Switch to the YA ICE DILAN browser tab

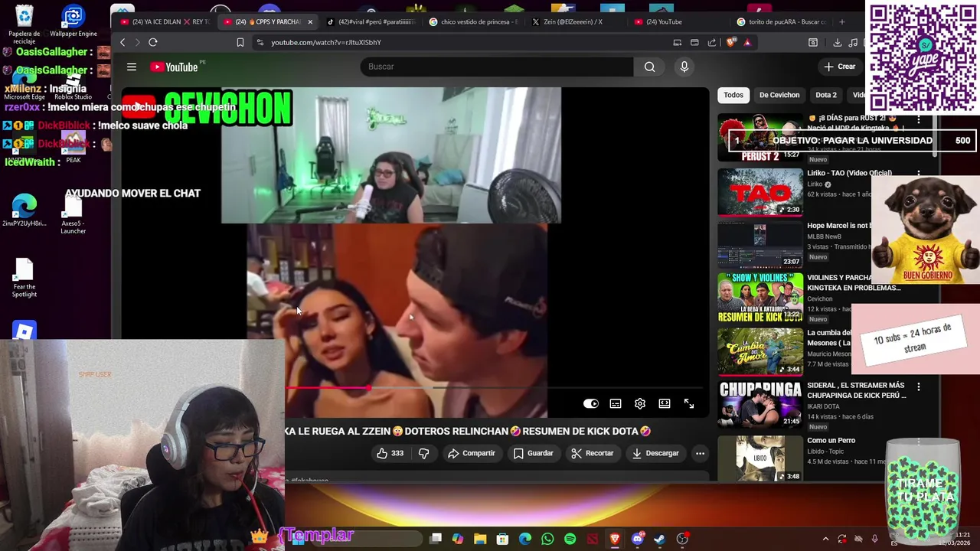(165, 21)
